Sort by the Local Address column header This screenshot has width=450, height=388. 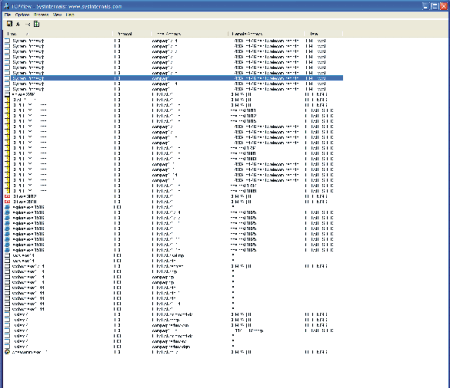(190, 34)
